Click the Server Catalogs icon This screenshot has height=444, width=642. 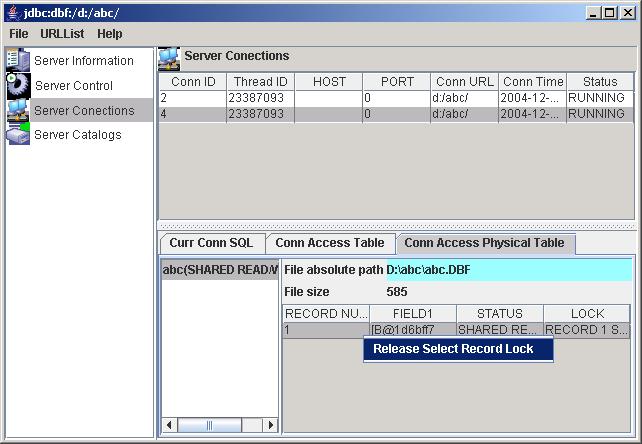point(18,135)
